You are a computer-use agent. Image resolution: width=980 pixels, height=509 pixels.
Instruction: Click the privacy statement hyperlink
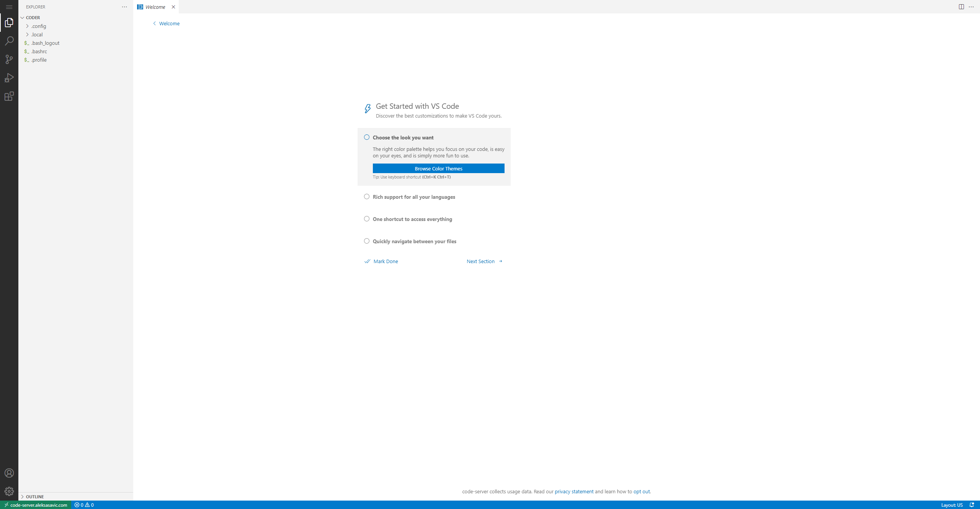pyautogui.click(x=573, y=491)
